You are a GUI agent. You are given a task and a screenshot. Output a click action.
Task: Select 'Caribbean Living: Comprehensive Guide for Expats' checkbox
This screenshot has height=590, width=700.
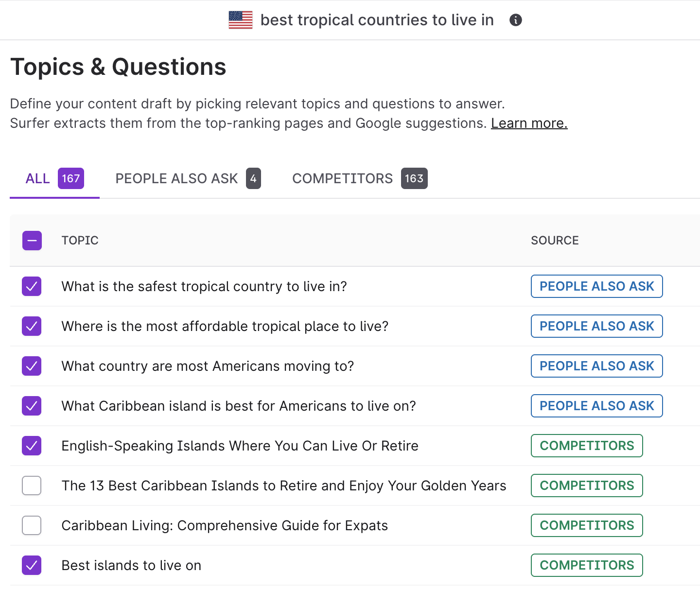[32, 525]
